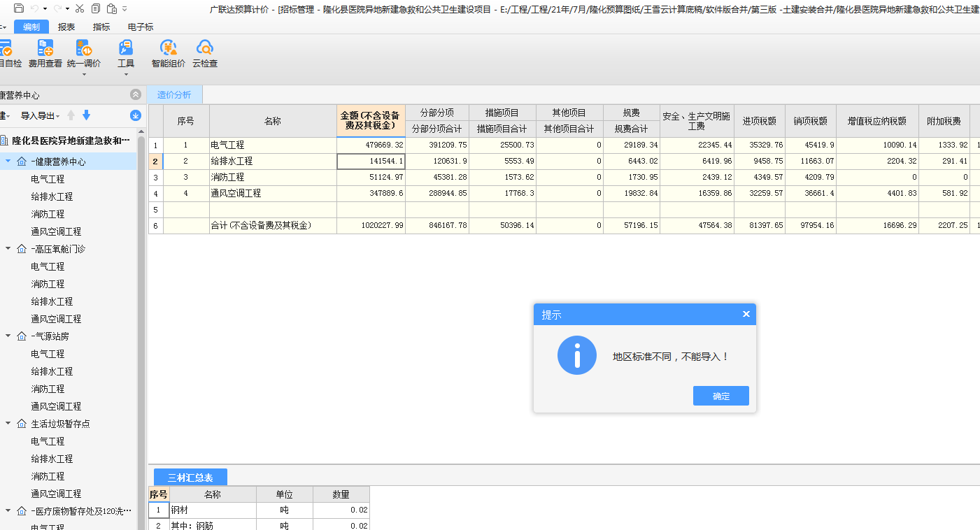Click the blue circular download icon
This screenshot has height=530, width=980.
pos(136,115)
